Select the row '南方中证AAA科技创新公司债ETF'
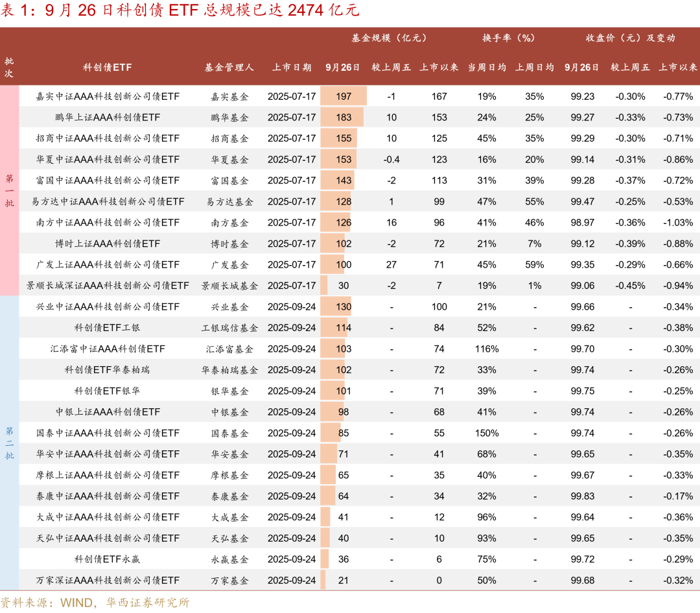 359,222
